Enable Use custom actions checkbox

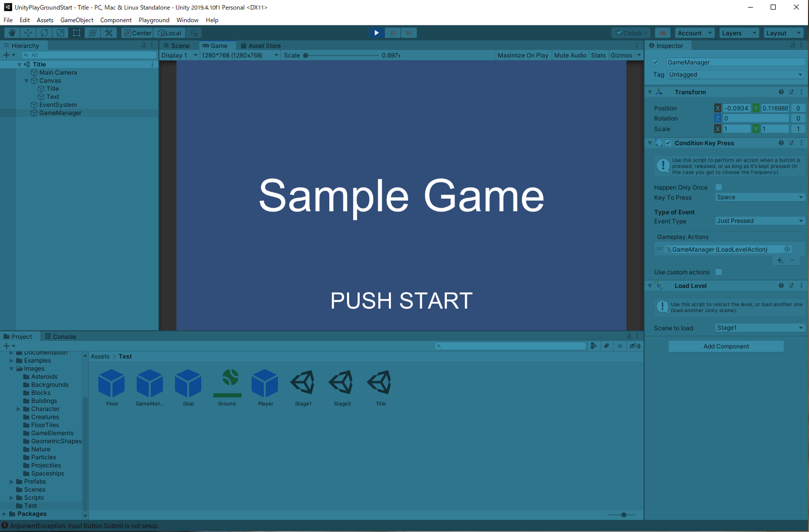[x=719, y=272]
